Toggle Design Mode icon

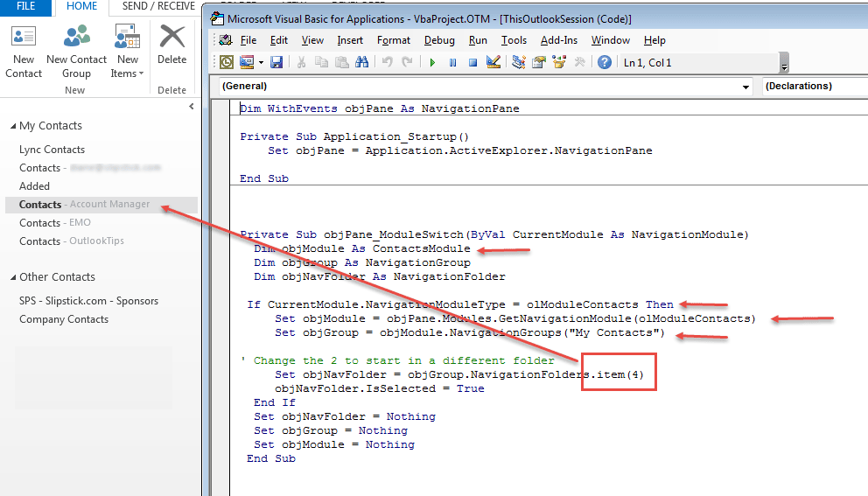pos(493,62)
